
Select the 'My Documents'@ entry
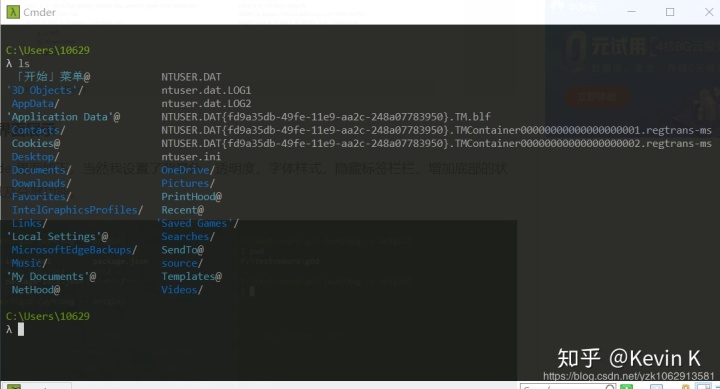click(51, 276)
